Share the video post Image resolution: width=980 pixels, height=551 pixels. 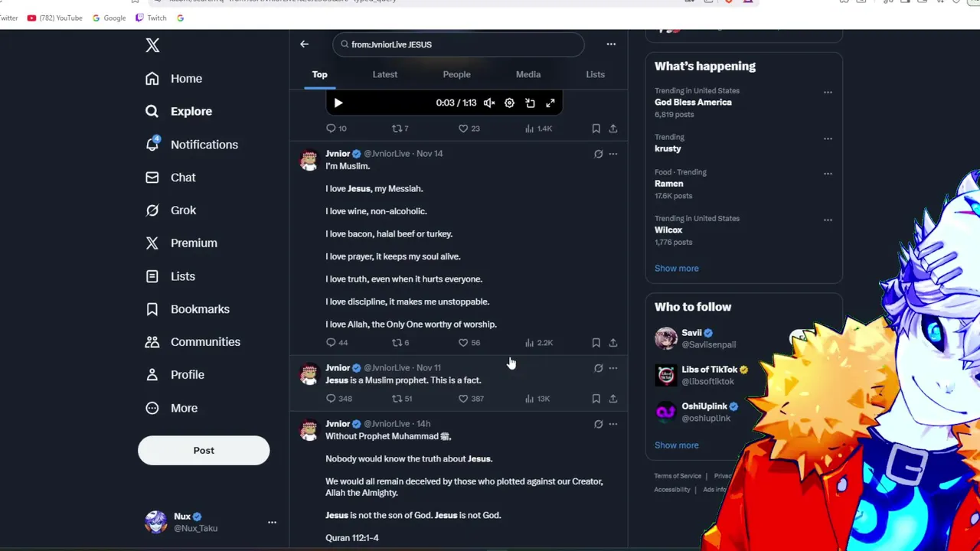tap(613, 129)
